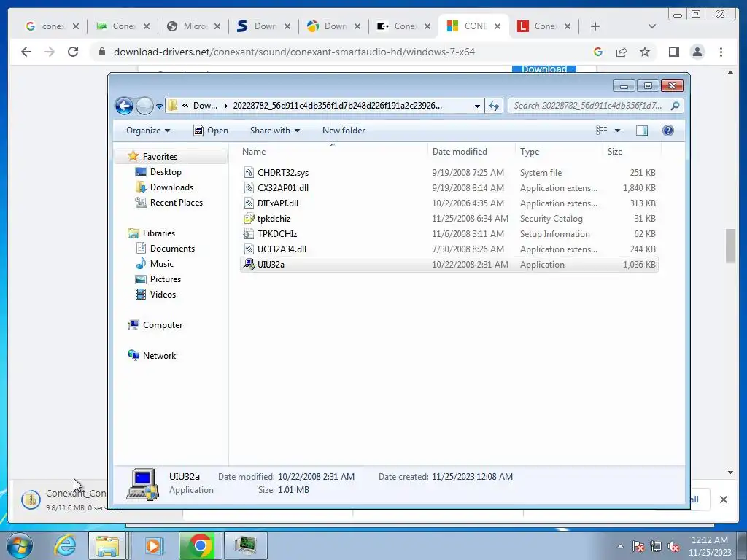Viewport: 747px width, 560px height.
Task: Click UIU32a application icon in list
Action: (x=249, y=264)
